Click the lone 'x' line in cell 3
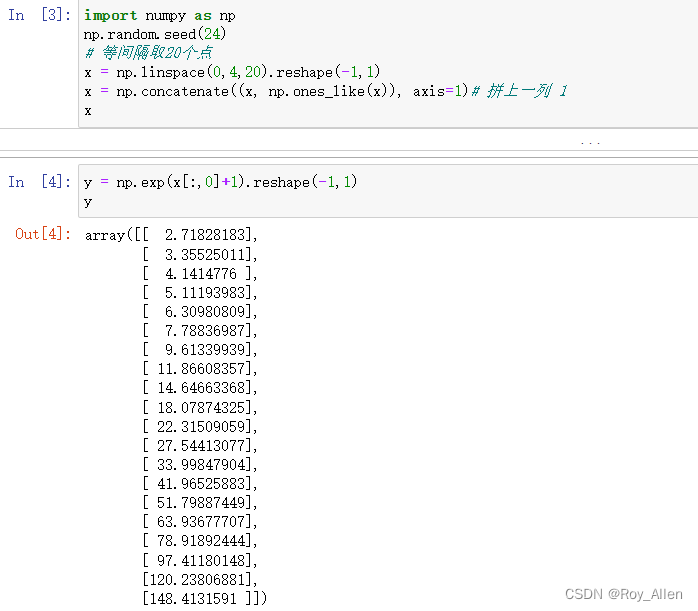 [x=88, y=111]
